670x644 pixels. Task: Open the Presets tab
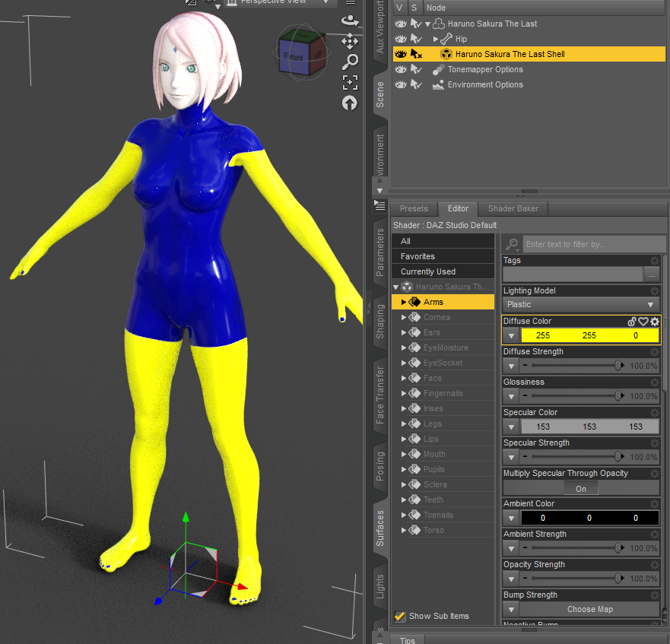pos(414,208)
